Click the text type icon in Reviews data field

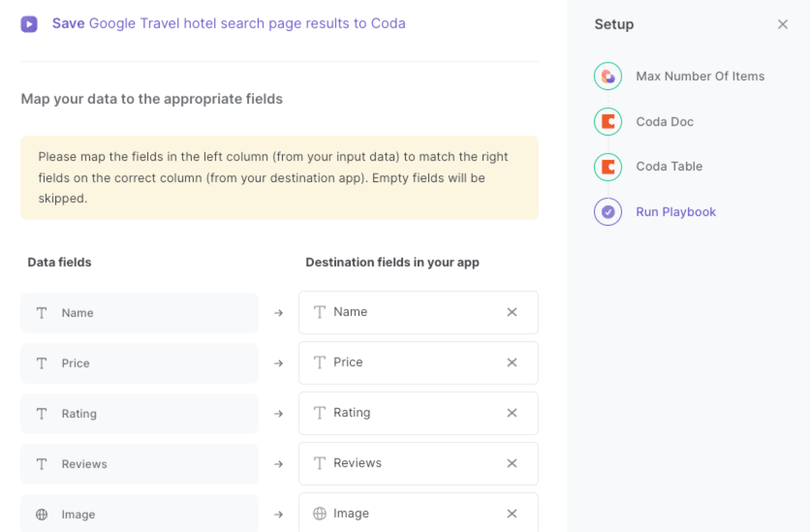pos(42,464)
